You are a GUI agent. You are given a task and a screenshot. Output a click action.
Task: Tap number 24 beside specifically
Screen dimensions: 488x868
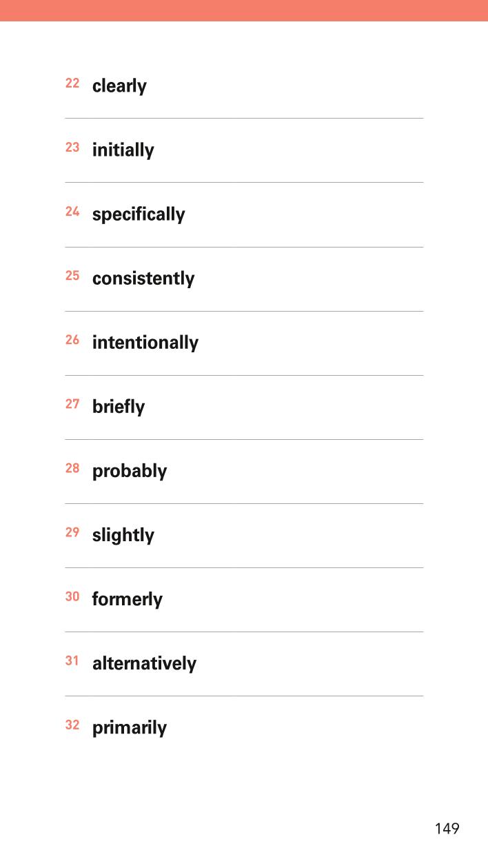(72, 212)
